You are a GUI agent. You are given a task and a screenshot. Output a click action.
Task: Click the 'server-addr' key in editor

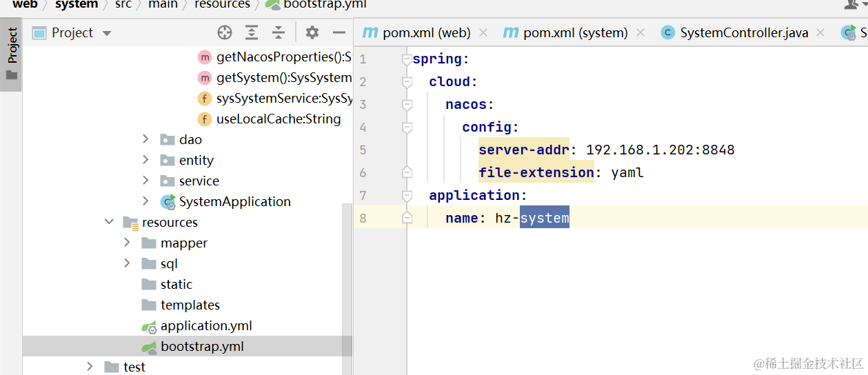coord(524,150)
